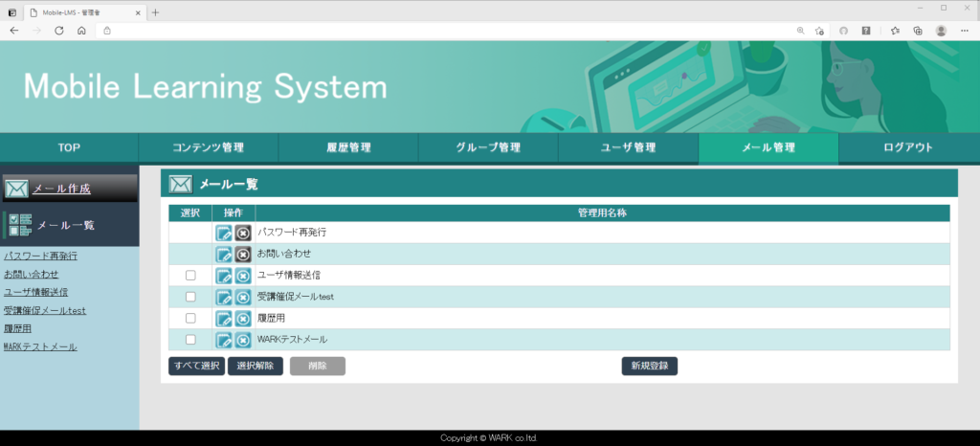
Task: Open the コンテンツ管理 menu
Action: tap(208, 147)
